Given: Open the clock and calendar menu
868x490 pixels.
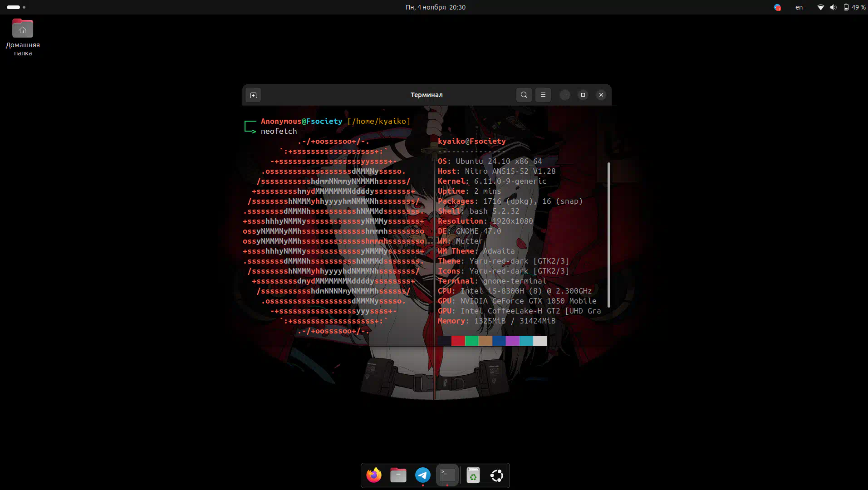Looking at the screenshot, I should point(435,7).
